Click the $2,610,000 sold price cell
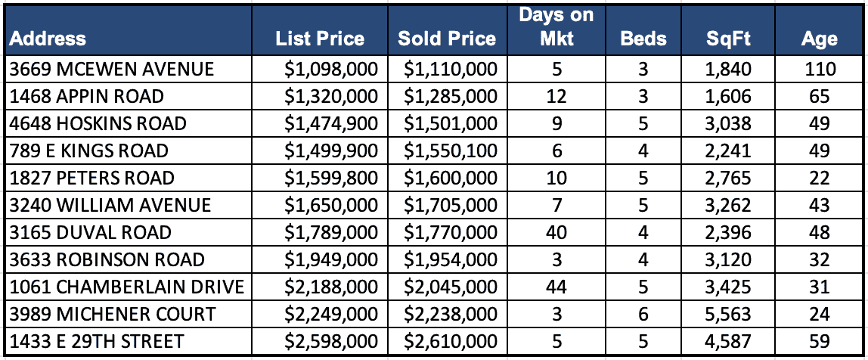 pyautogui.click(x=451, y=342)
